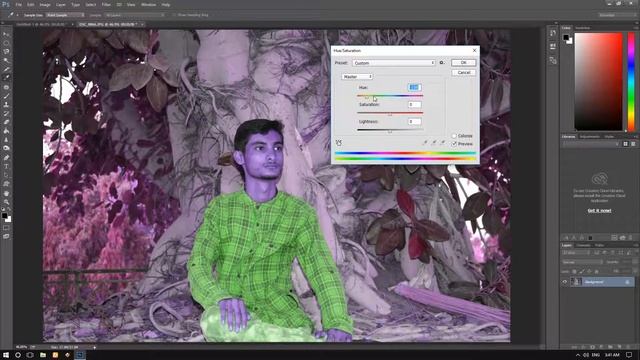Toggle lock image pixels in Layers panel
This screenshot has width=640, height=360.
click(x=582, y=271)
